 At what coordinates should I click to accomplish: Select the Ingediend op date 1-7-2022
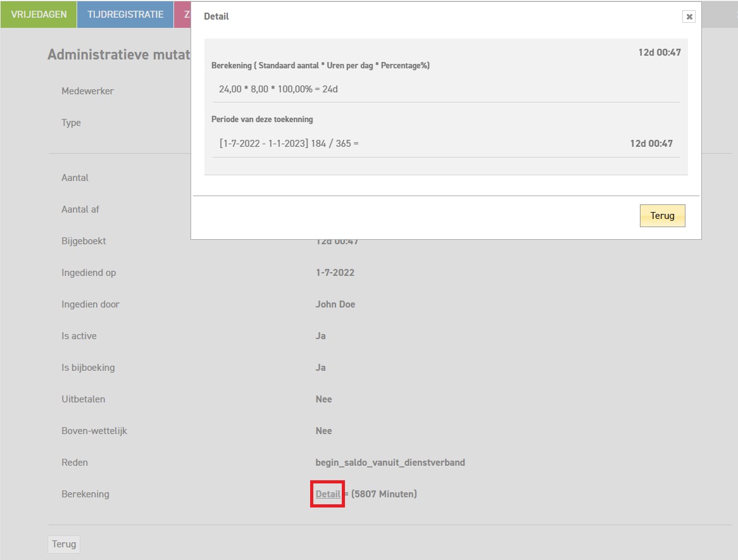point(335,273)
